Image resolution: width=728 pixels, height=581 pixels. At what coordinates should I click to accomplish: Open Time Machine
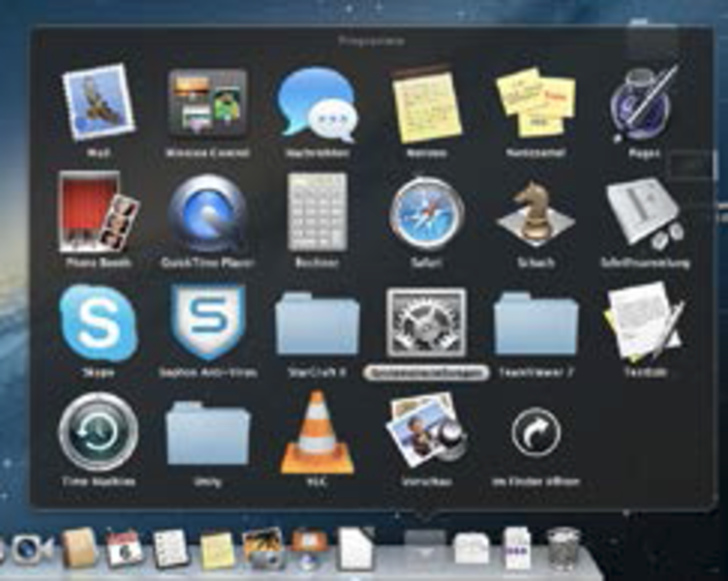[99, 432]
